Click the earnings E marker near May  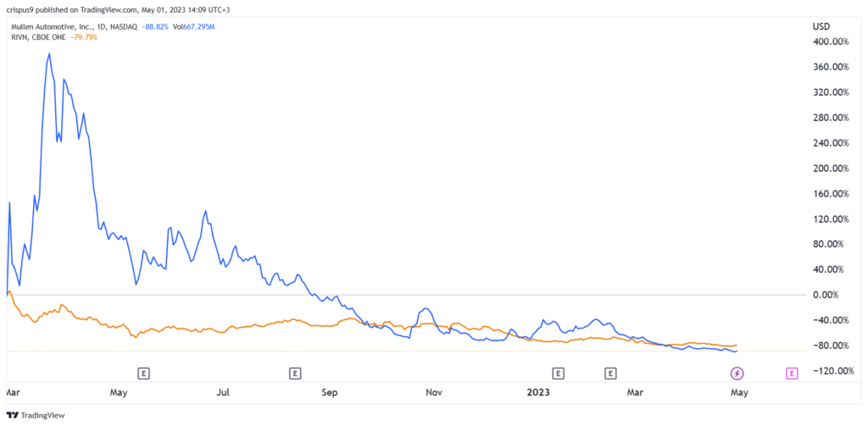[x=144, y=373]
